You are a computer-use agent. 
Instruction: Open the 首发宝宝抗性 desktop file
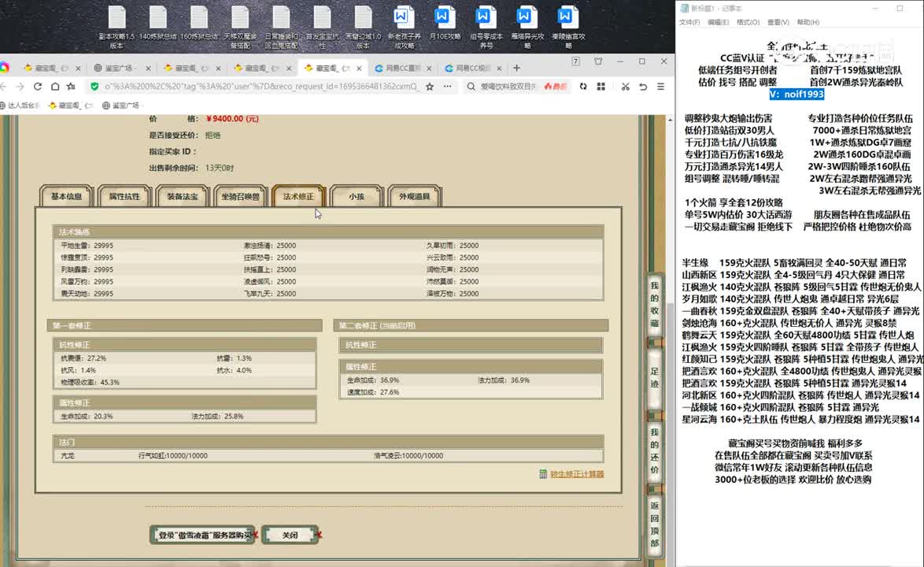coord(323,27)
